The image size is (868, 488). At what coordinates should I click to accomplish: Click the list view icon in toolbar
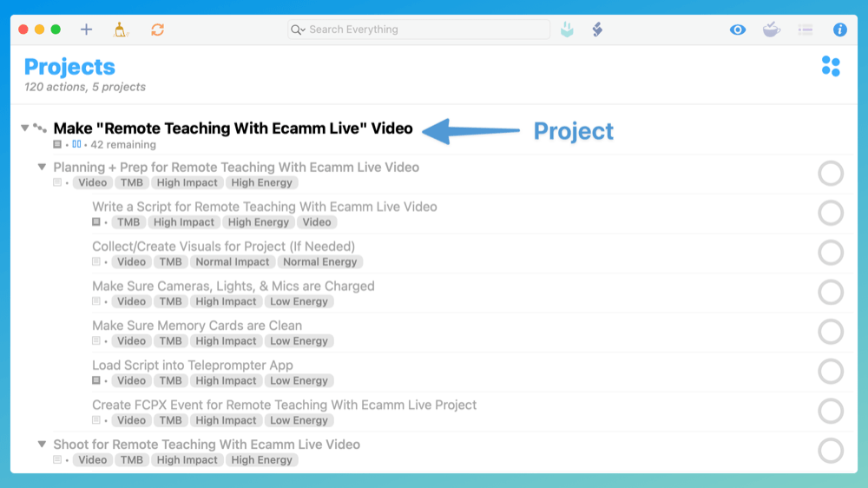click(806, 30)
